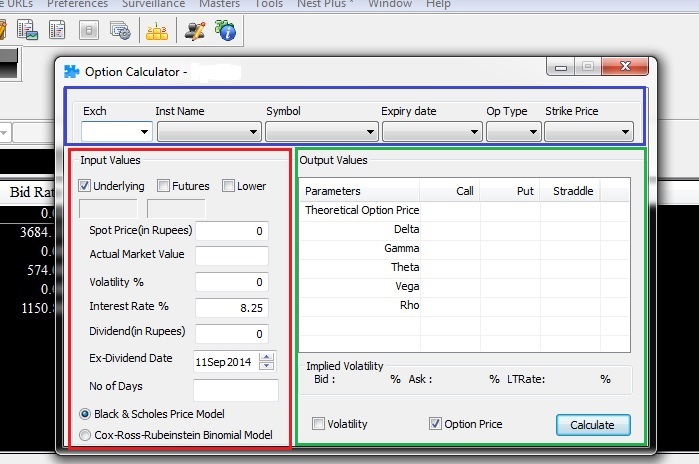Click the LTRate implied volatility label
Image resolution: width=699 pixels, height=464 pixels.
coord(526,379)
